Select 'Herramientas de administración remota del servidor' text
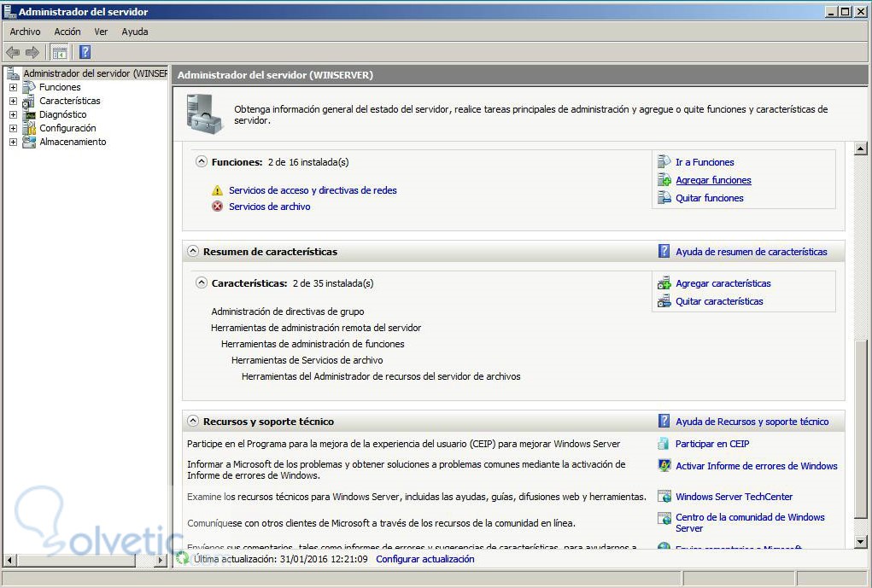Image resolution: width=872 pixels, height=588 pixels. point(316,328)
